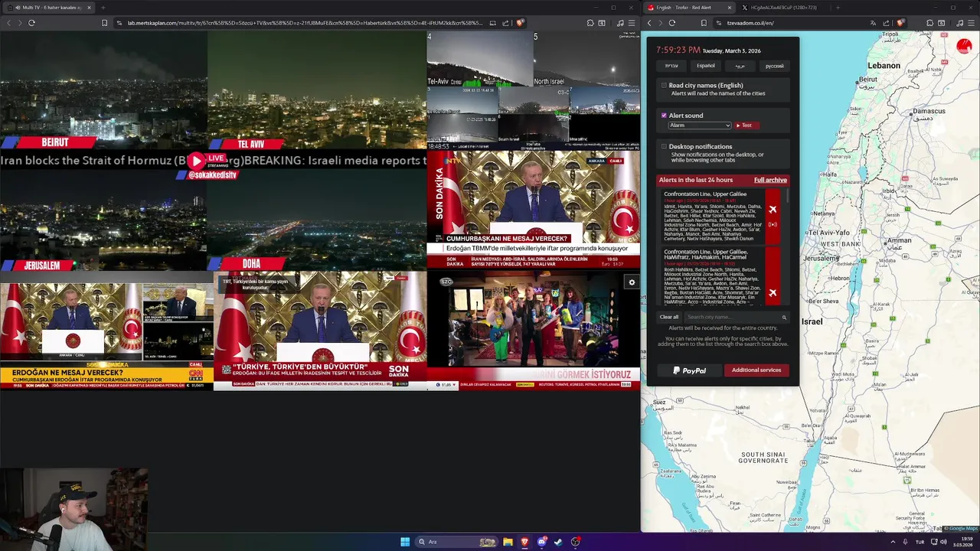Screen dimensions: 980x551
Task: Click the Clear all button
Action: click(x=669, y=317)
